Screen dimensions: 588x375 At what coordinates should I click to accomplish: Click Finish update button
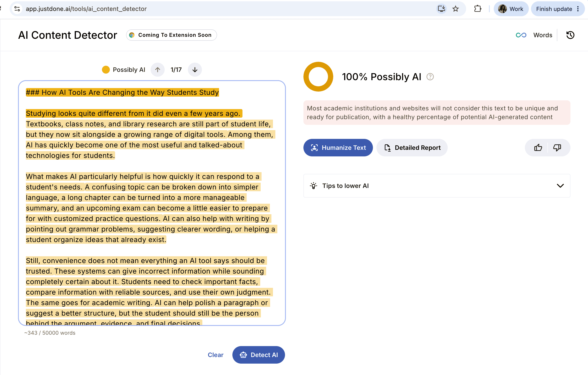pyautogui.click(x=554, y=9)
